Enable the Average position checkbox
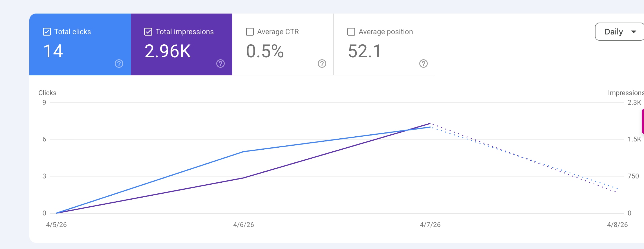This screenshot has width=644, height=249. (x=351, y=32)
